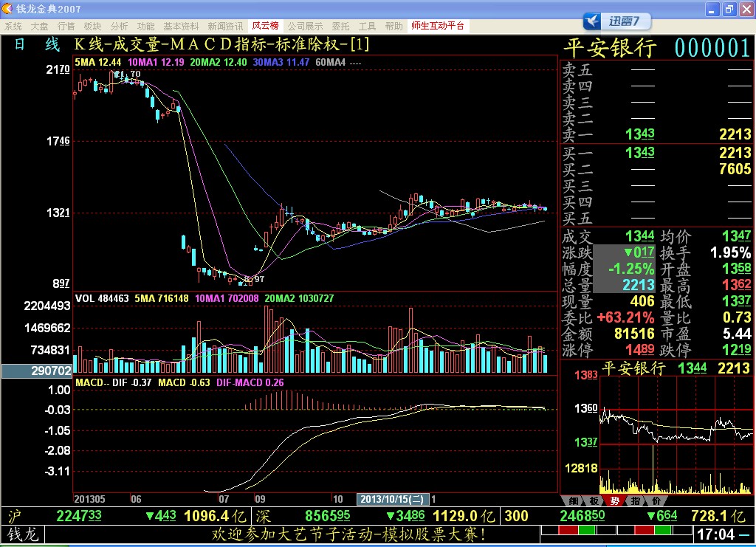Open the 公司展示 menu
The image size is (756, 547).
tap(305, 26)
